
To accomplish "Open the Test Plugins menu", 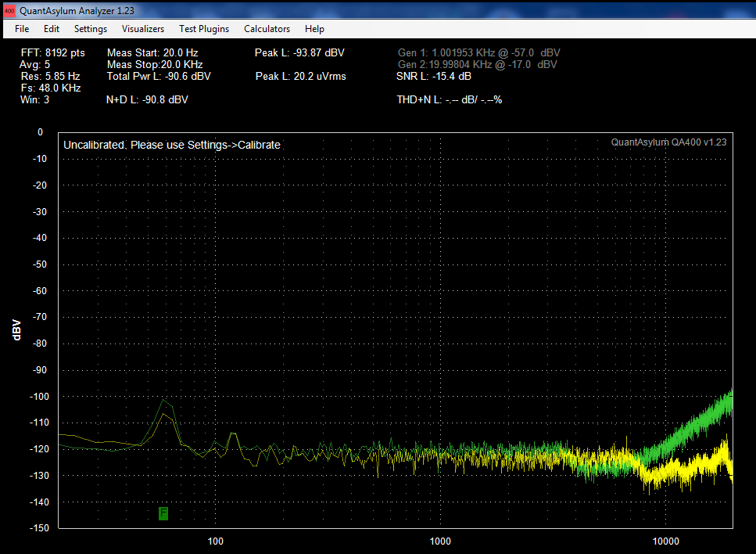I will pos(204,29).
